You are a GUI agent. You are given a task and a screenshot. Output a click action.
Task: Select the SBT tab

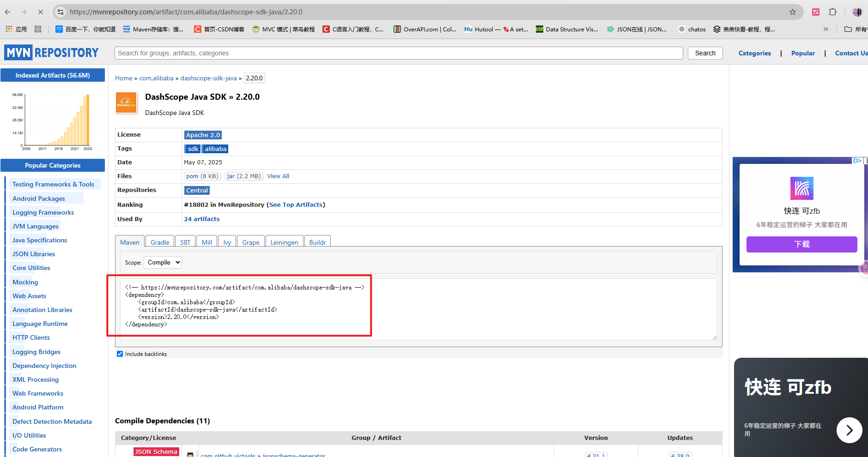(185, 242)
